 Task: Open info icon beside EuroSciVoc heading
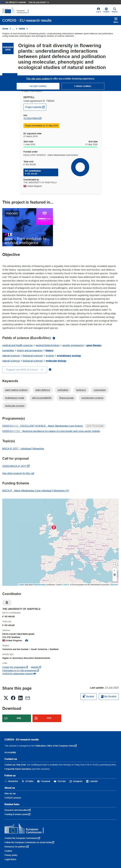(54, 338)
